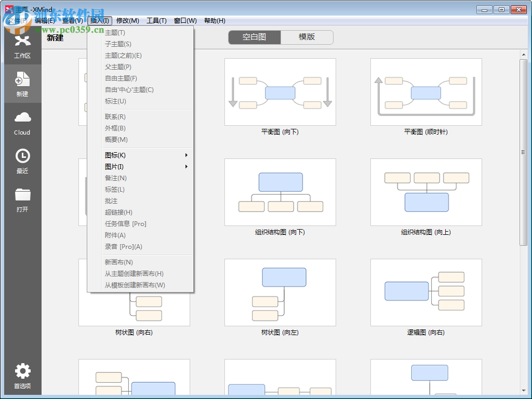The image size is (532, 399).
Task: Switch to the 空白图 tab
Action: [254, 37]
